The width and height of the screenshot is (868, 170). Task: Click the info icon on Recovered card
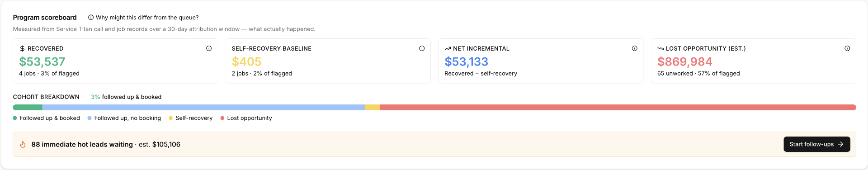click(x=209, y=48)
